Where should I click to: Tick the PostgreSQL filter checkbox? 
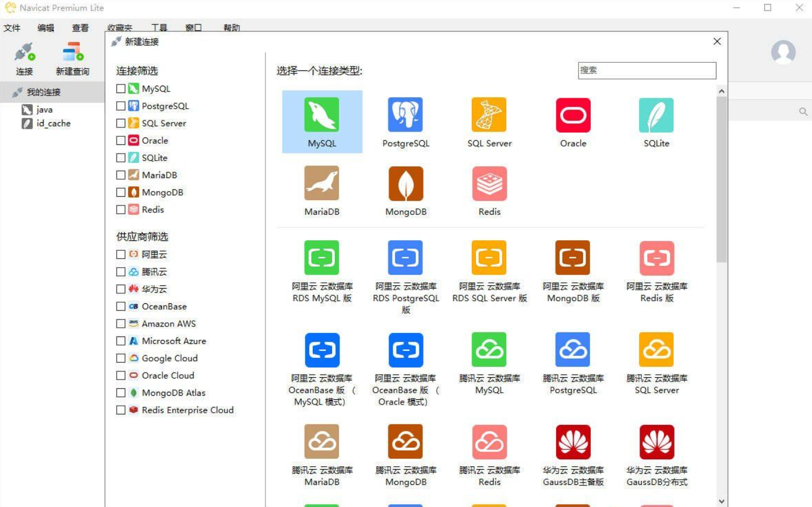[x=121, y=106]
